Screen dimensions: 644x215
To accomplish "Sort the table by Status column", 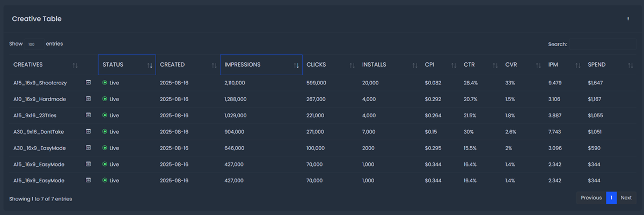I will 127,65.
